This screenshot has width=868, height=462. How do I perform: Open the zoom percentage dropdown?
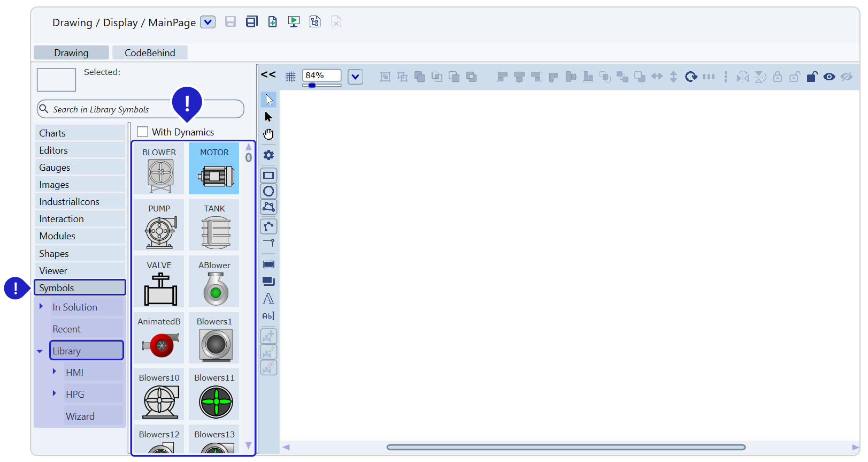[355, 77]
